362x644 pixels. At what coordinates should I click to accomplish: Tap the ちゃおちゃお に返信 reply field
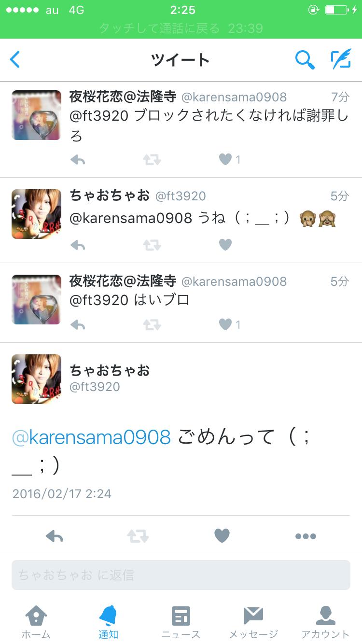[181, 575]
